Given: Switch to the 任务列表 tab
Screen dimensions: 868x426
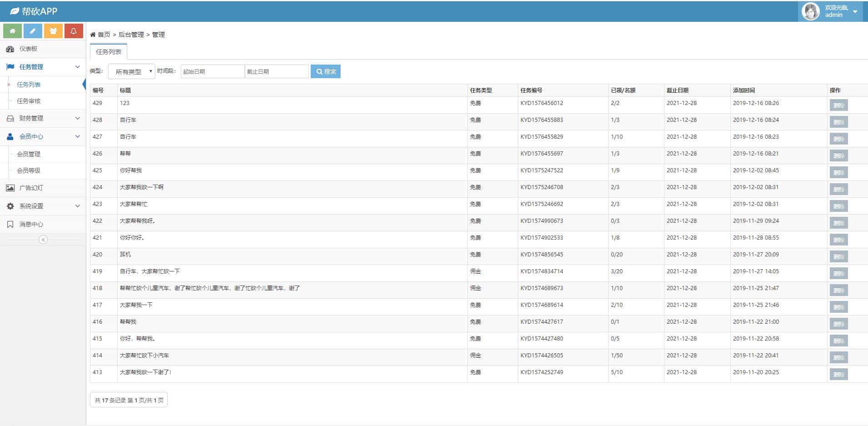Looking at the screenshot, I should click(x=108, y=52).
